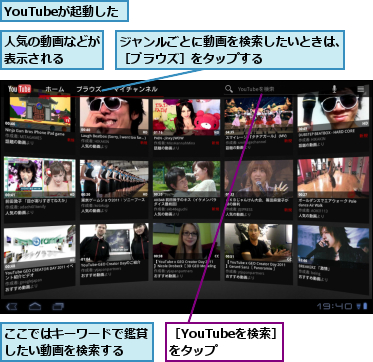Open the video with the pink bear thumbnail
373x362 pixels.
tap(186, 117)
